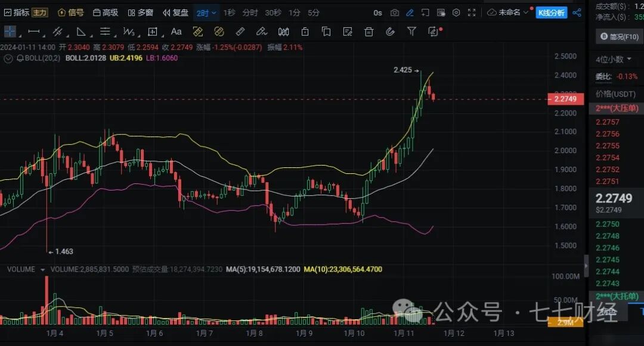The width and height of the screenshot is (644, 346).
Task: Click the side panel collapse arrow handle
Action: [586, 266]
